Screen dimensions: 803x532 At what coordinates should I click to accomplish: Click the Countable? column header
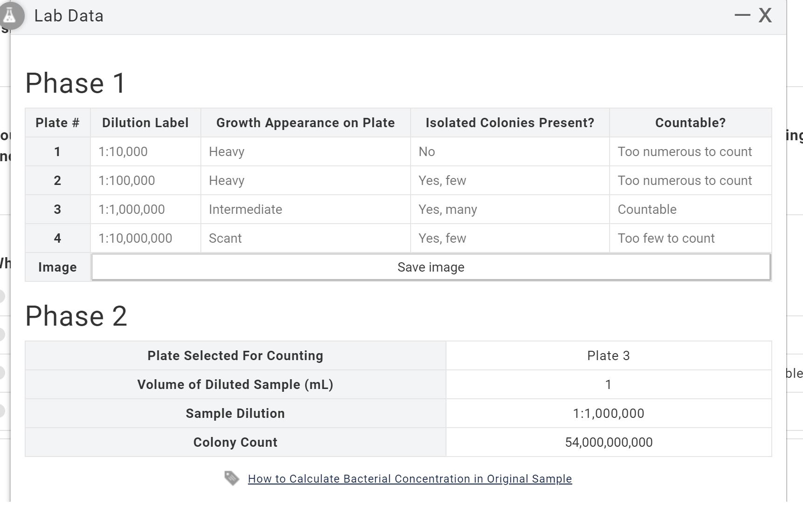coord(690,123)
